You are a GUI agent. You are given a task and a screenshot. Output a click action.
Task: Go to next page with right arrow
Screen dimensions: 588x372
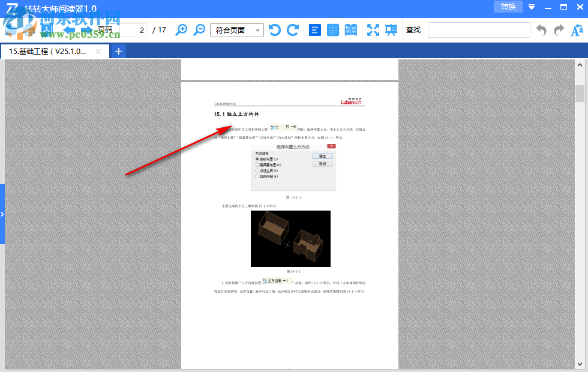pos(86,30)
